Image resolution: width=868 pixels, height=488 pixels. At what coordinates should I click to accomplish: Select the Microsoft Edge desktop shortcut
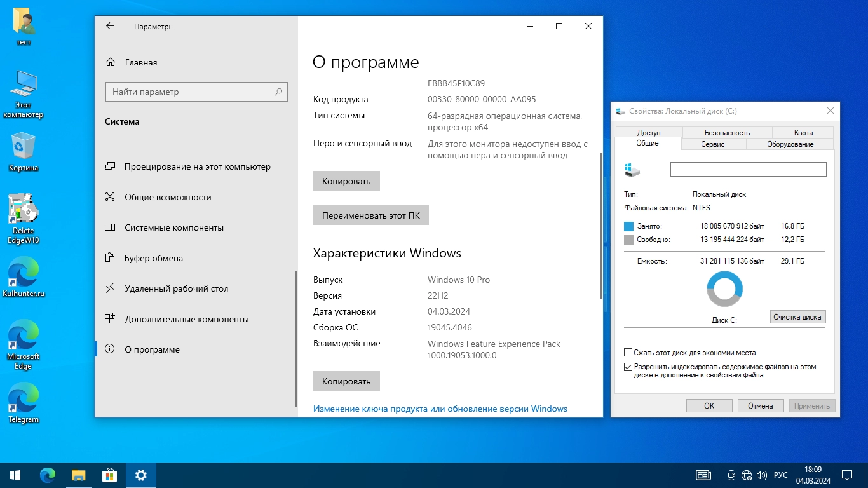[x=24, y=344]
